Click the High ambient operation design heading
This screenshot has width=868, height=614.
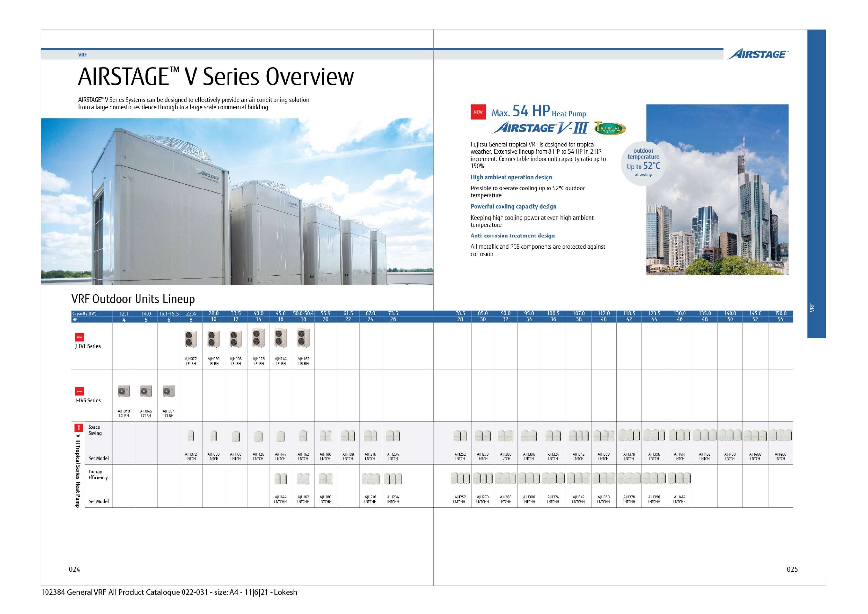[x=511, y=177]
